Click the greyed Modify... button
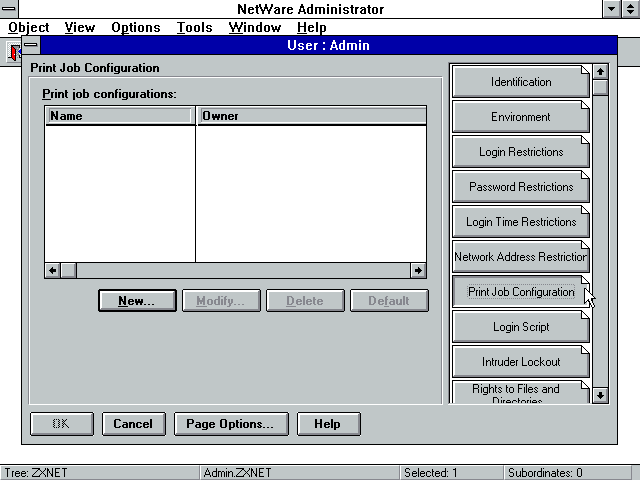Screen dimensions: 640x480 pyautogui.click(x=221, y=301)
